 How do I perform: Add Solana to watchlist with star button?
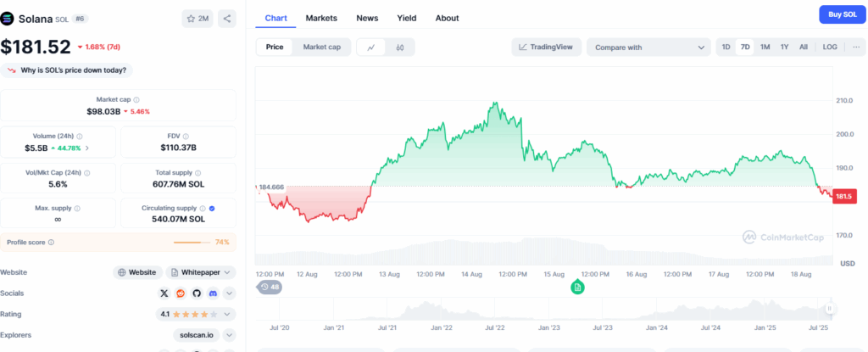(x=197, y=19)
